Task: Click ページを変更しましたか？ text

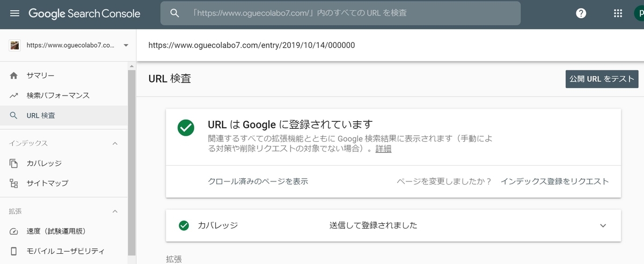Action: tap(444, 181)
